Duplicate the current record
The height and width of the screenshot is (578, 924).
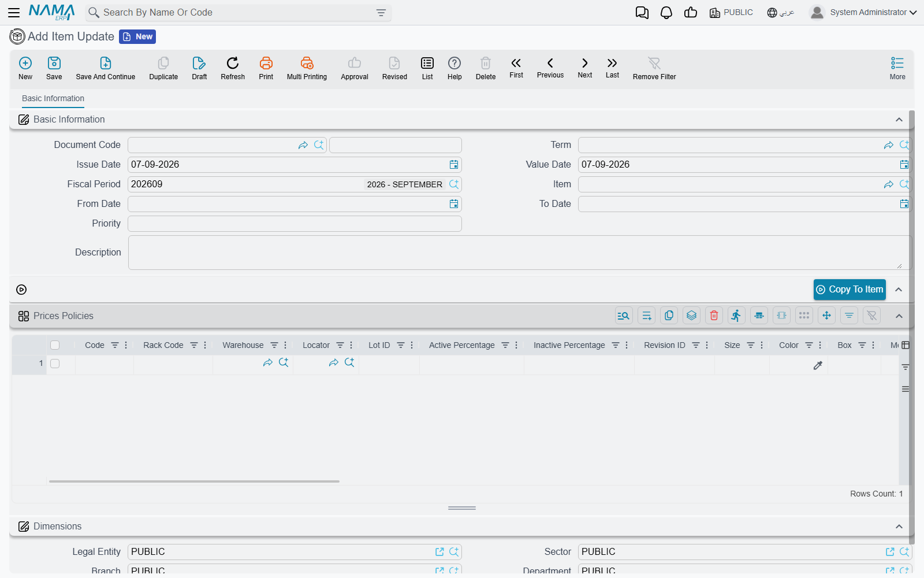(163, 68)
